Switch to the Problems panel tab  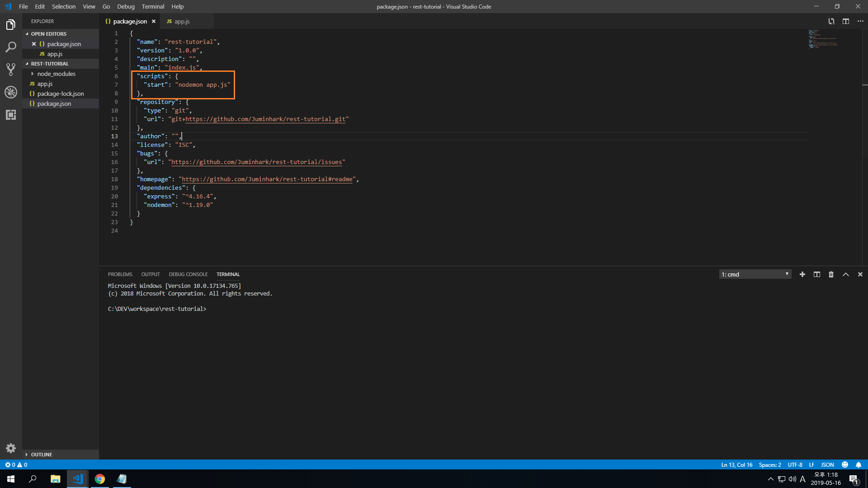(x=120, y=274)
